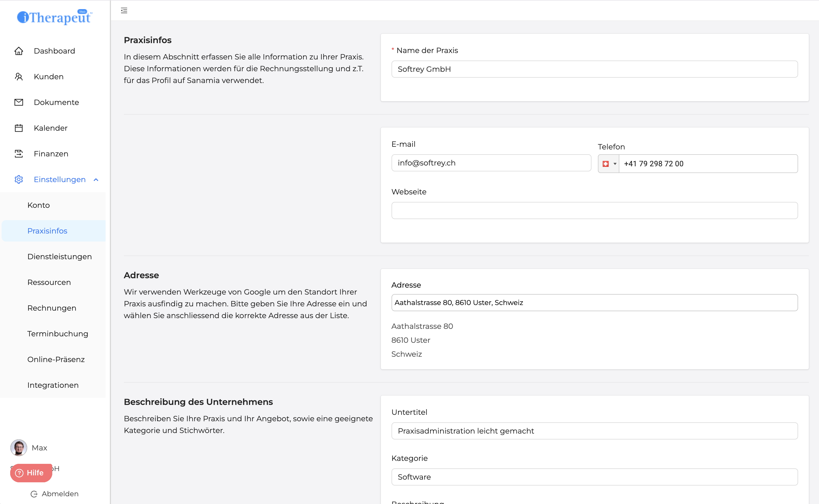Click the Webseite input field

pyautogui.click(x=594, y=210)
